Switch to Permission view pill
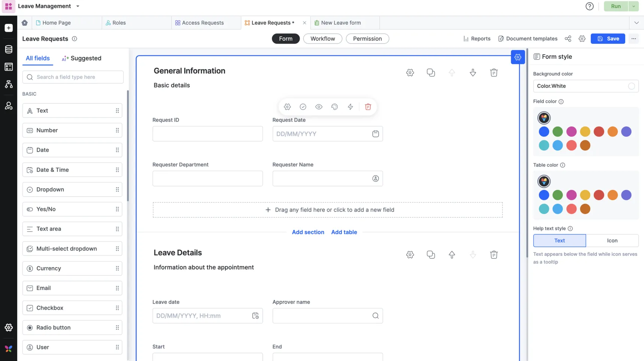The image size is (644, 361). tap(367, 39)
